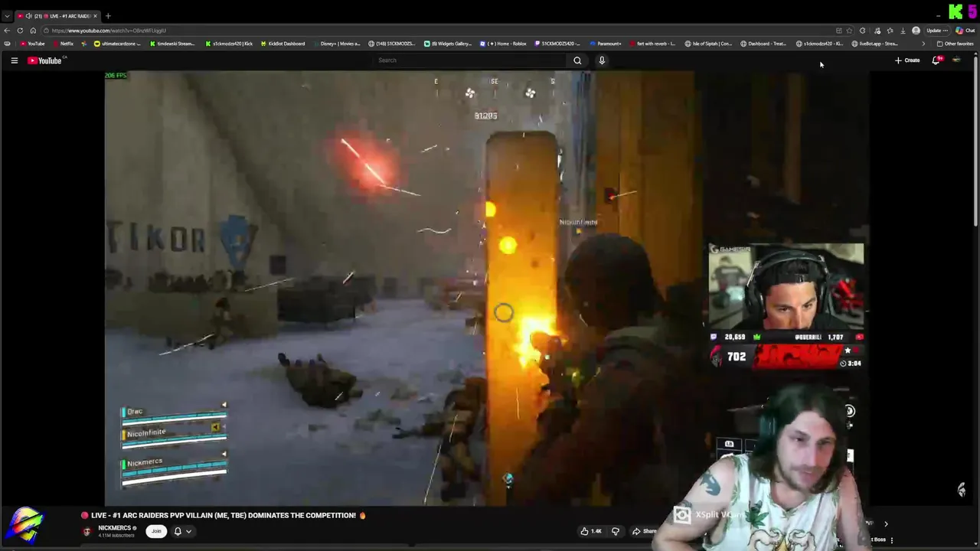Share the video via Share button
This screenshot has width=980, height=551.
[644, 531]
